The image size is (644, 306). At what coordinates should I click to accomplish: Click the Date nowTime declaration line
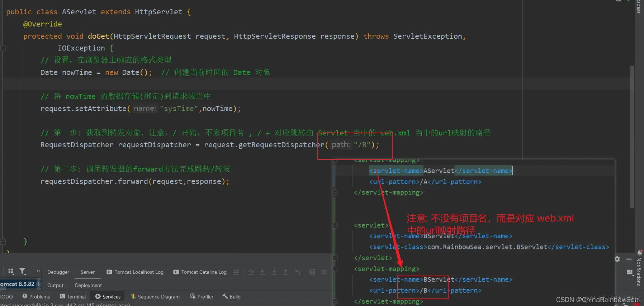(96, 72)
